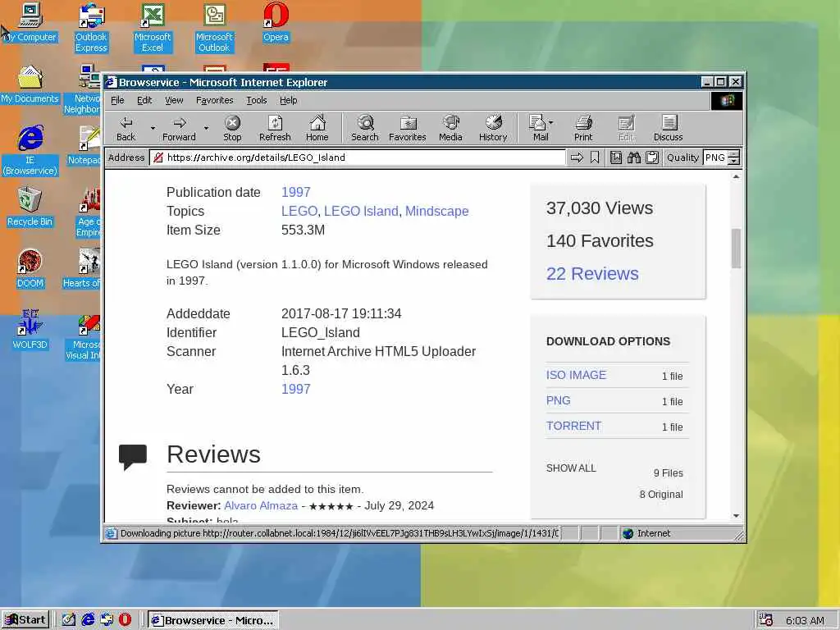Click the scrollbar down arrow

(x=736, y=516)
